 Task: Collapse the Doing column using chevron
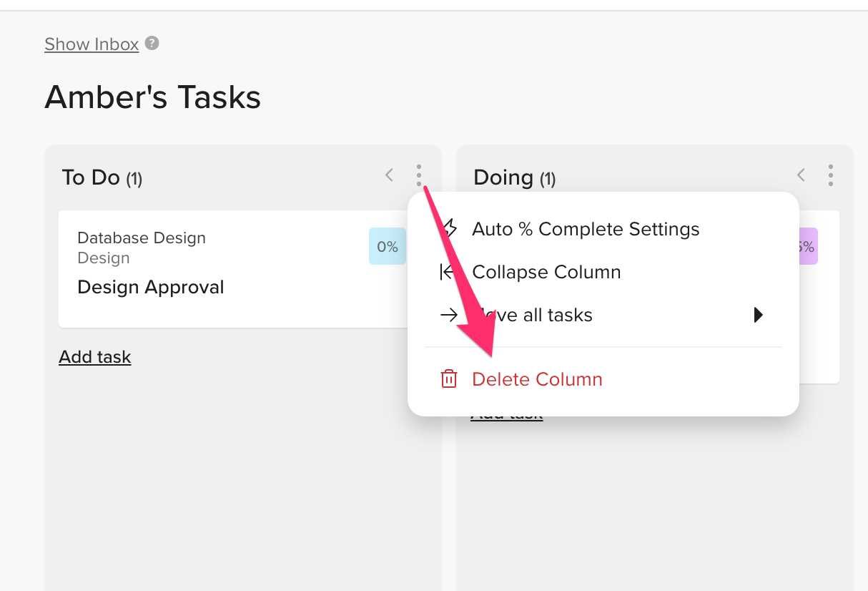[x=801, y=175]
